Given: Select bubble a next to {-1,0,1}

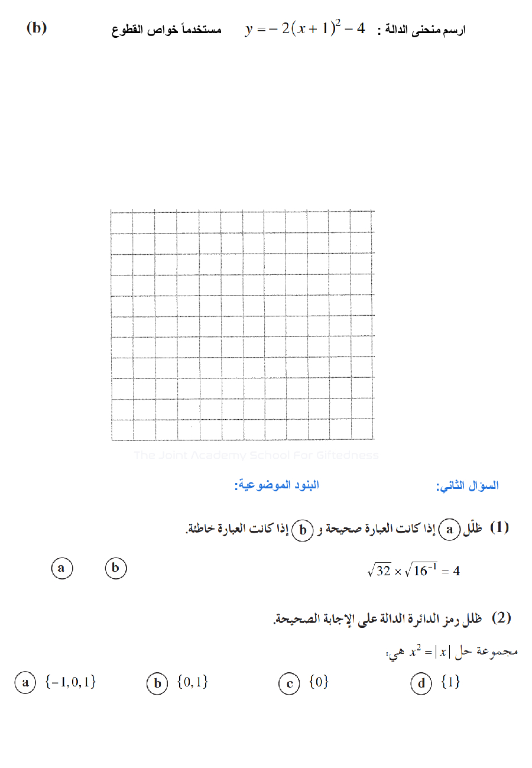Looking at the screenshot, I should (25, 683).
